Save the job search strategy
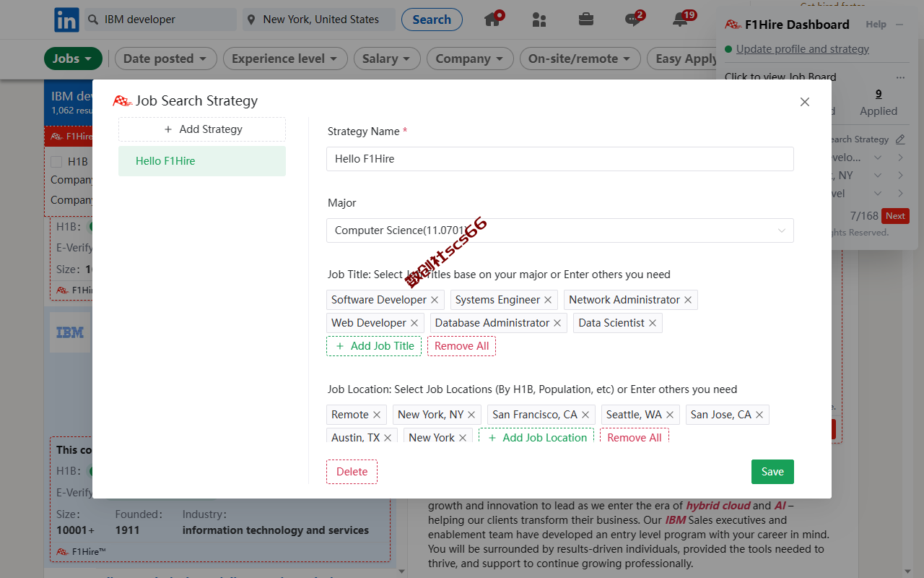924x578 pixels. (772, 472)
